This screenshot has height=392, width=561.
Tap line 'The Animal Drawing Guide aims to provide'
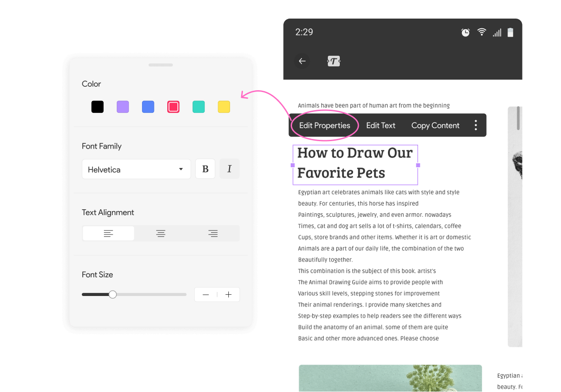(x=370, y=282)
